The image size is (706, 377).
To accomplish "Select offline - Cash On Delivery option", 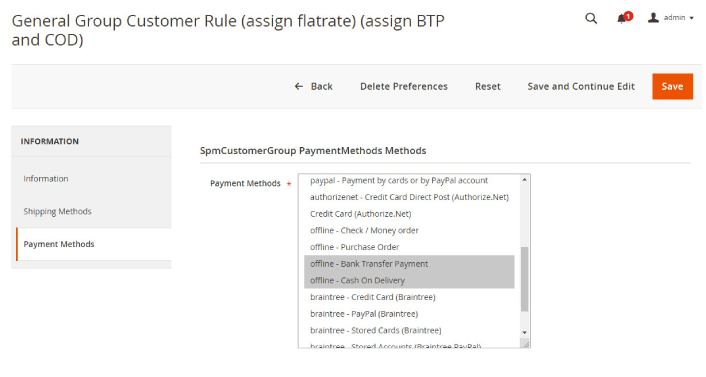I will click(x=409, y=281).
